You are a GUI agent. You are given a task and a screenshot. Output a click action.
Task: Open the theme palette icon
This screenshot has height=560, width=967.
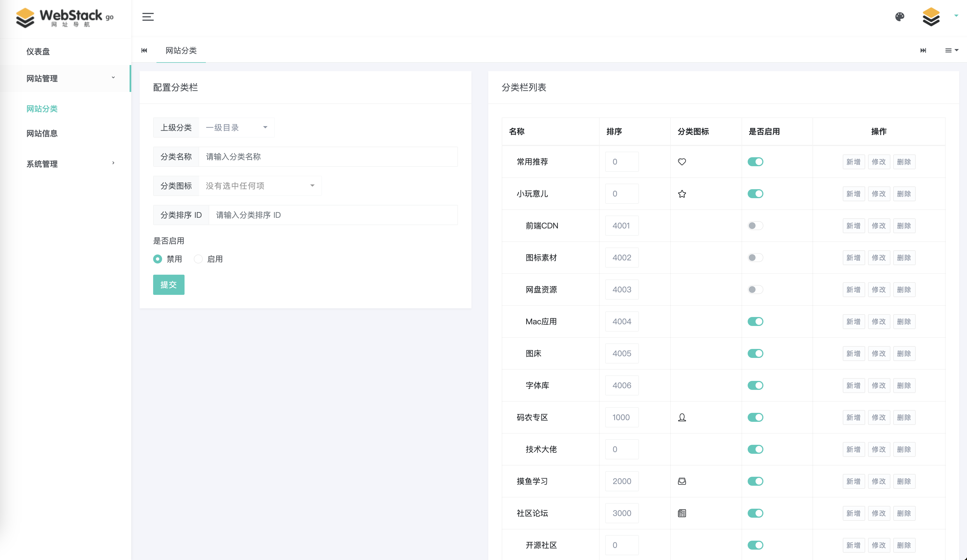click(899, 17)
